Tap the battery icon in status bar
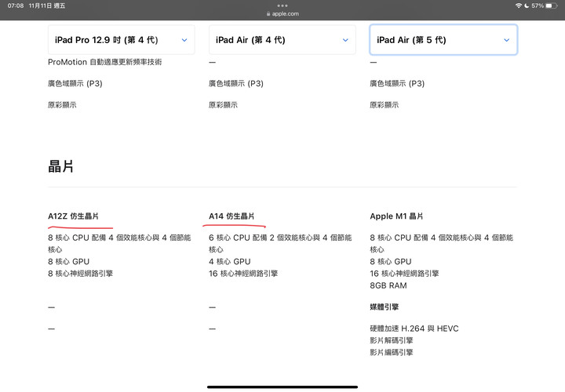Screen dimensions: 565x392 (552, 5)
